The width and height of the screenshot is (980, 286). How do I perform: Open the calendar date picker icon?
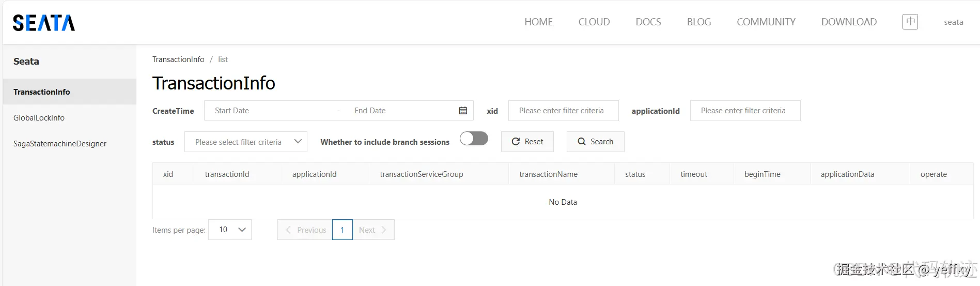pos(463,111)
